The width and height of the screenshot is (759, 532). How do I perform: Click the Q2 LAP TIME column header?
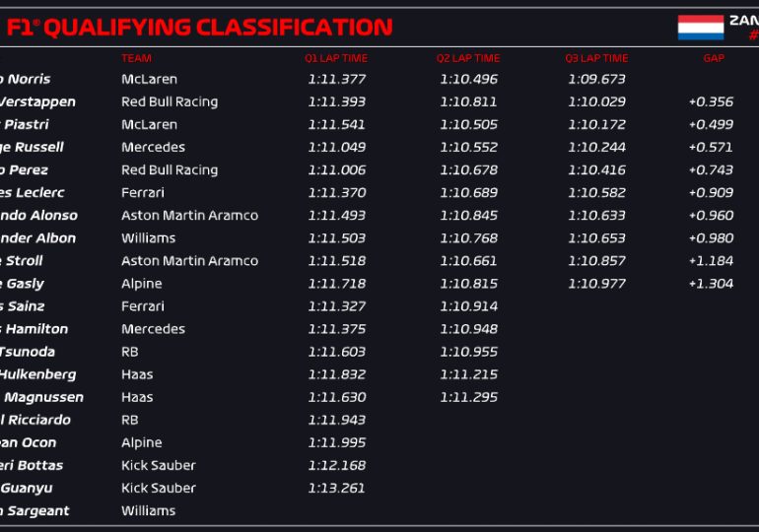tap(468, 58)
